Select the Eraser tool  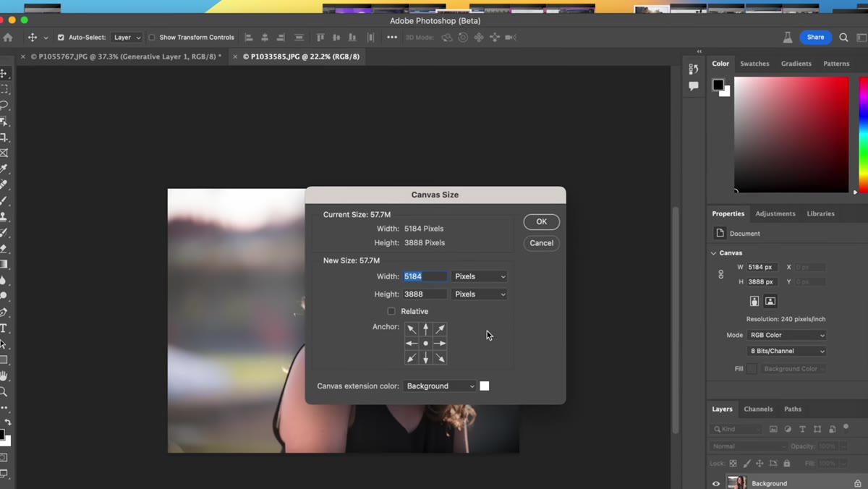pos(4,248)
